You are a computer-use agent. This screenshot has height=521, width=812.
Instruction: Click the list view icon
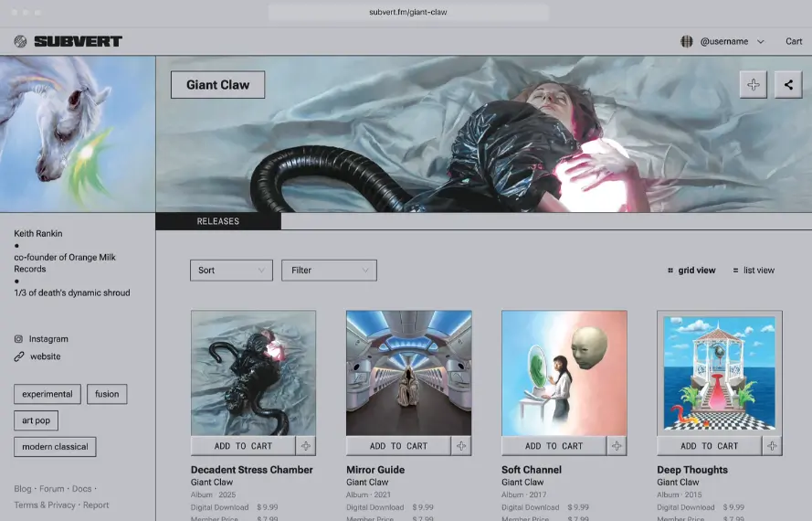click(735, 270)
